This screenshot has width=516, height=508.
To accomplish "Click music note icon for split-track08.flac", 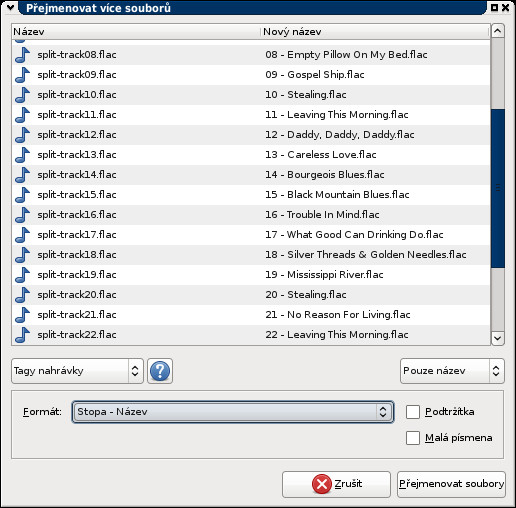I will (22, 55).
